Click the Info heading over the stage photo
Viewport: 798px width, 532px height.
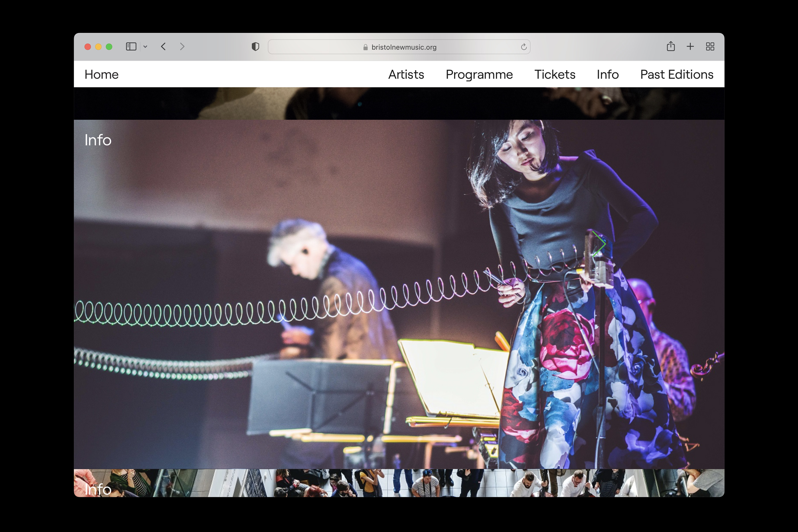(x=97, y=140)
